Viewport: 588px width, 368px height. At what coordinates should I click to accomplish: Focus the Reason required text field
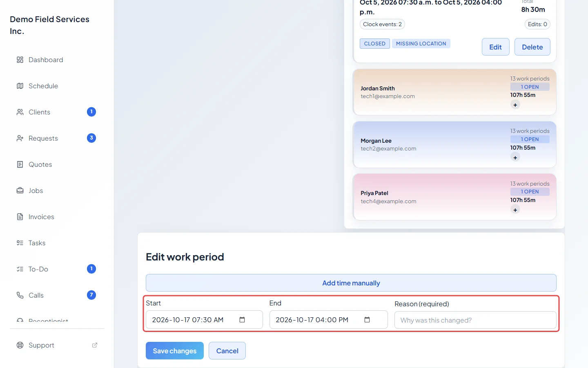coord(475,320)
